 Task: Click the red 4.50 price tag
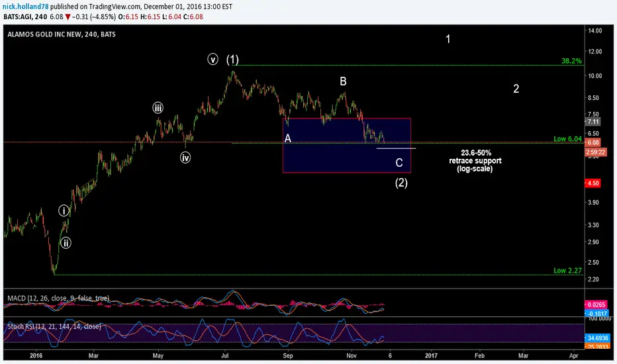(593, 183)
